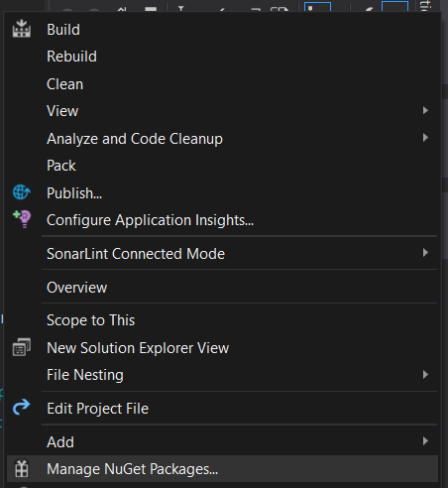Select the Edit Project File text
This screenshot has width=448, height=488.
coord(97,409)
